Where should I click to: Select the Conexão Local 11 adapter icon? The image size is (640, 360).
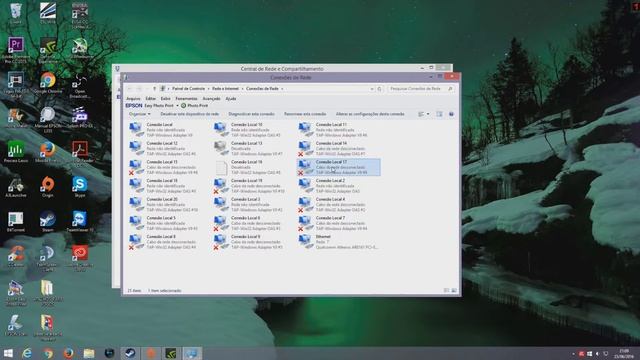tap(305, 129)
